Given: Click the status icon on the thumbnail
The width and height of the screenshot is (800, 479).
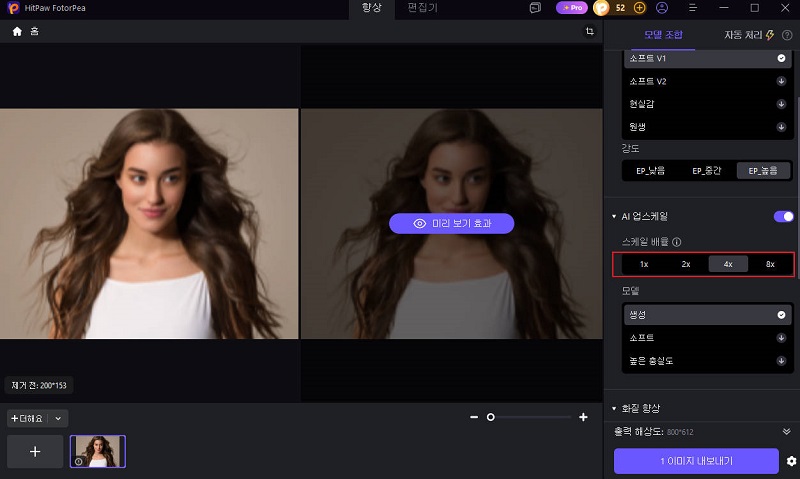Looking at the screenshot, I should pyautogui.click(x=79, y=461).
